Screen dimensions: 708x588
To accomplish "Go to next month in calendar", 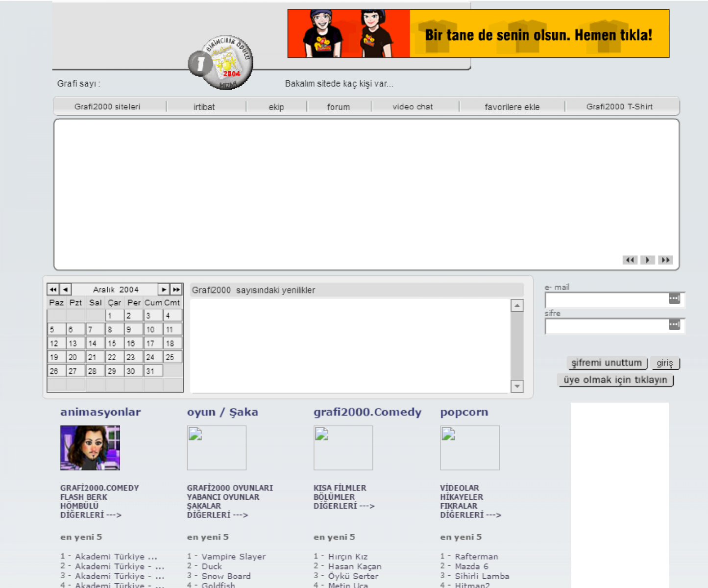I will click(164, 290).
